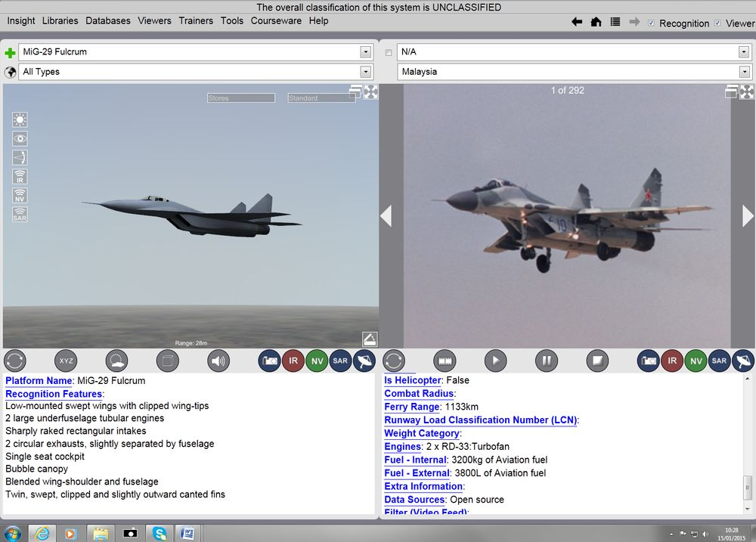The height and width of the screenshot is (542, 756).
Task: Toggle the checkbox beside N/A dropdown
Action: (x=389, y=53)
